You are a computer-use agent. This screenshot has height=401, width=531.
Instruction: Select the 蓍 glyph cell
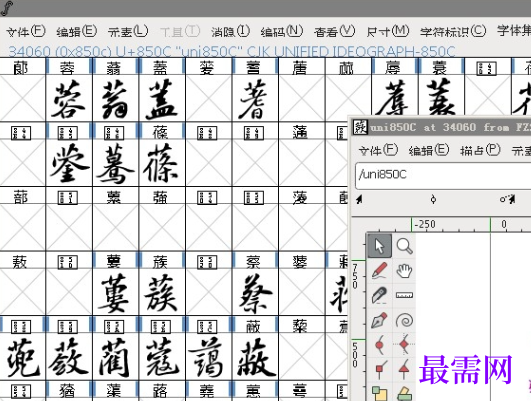[x=255, y=98]
